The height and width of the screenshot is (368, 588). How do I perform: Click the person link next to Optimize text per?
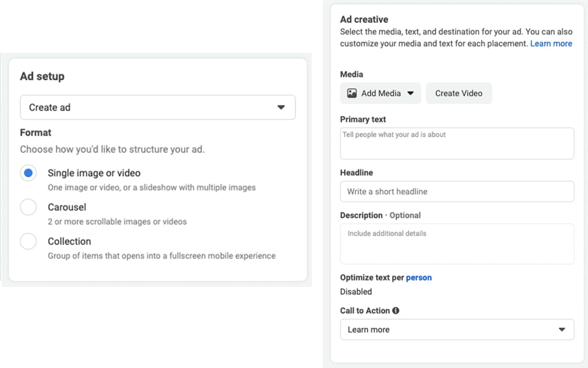(x=419, y=277)
